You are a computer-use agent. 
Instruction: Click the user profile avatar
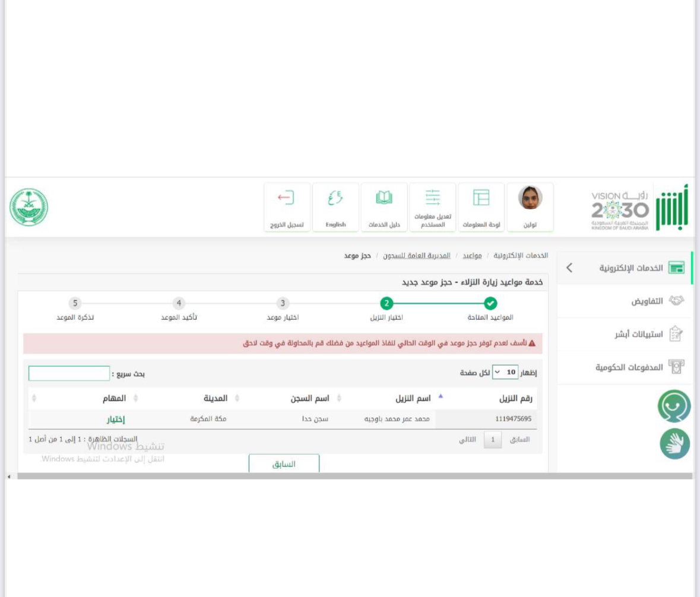pyautogui.click(x=530, y=199)
